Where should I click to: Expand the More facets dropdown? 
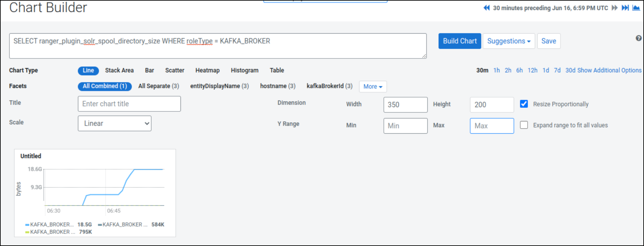point(373,87)
